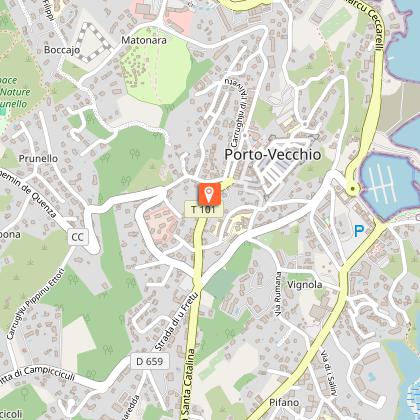Image resolution: width=420 pixels, height=420 pixels.
Task: Click the checkered track outline near Boccajo
Action: click(x=92, y=43)
